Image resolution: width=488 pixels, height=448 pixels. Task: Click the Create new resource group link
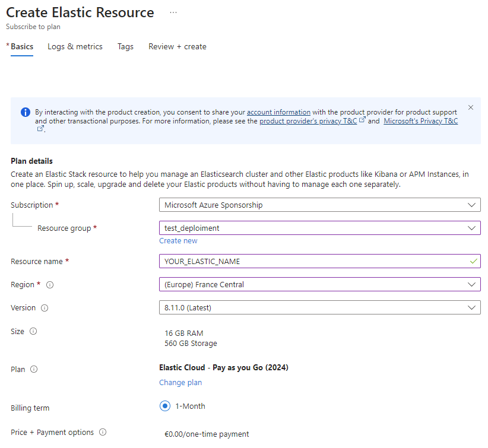(178, 241)
